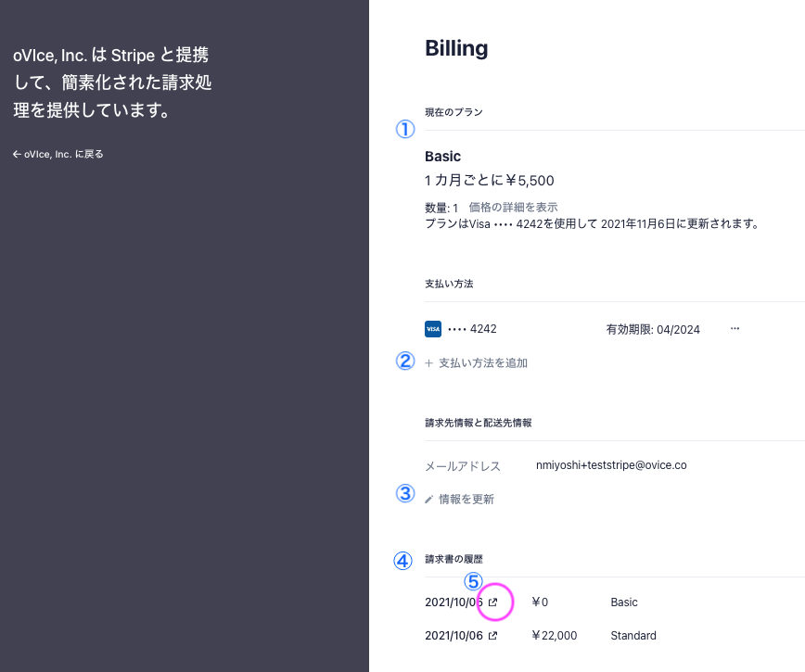The height and width of the screenshot is (672, 805).
Task: Select the email nmiyoshi+teststripe@ovice.co
Action: 611,465
